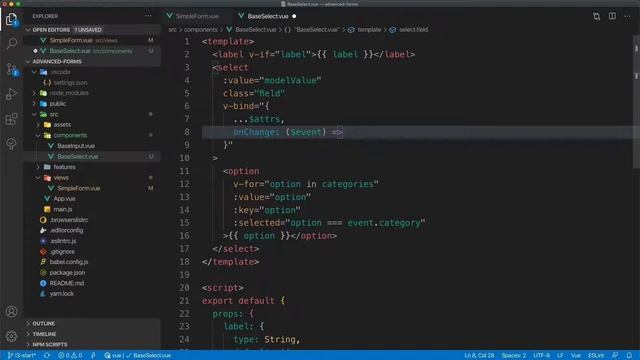Screen dimensions: 640x360
Task: Open README.md file
Action: [x=92, y=283]
